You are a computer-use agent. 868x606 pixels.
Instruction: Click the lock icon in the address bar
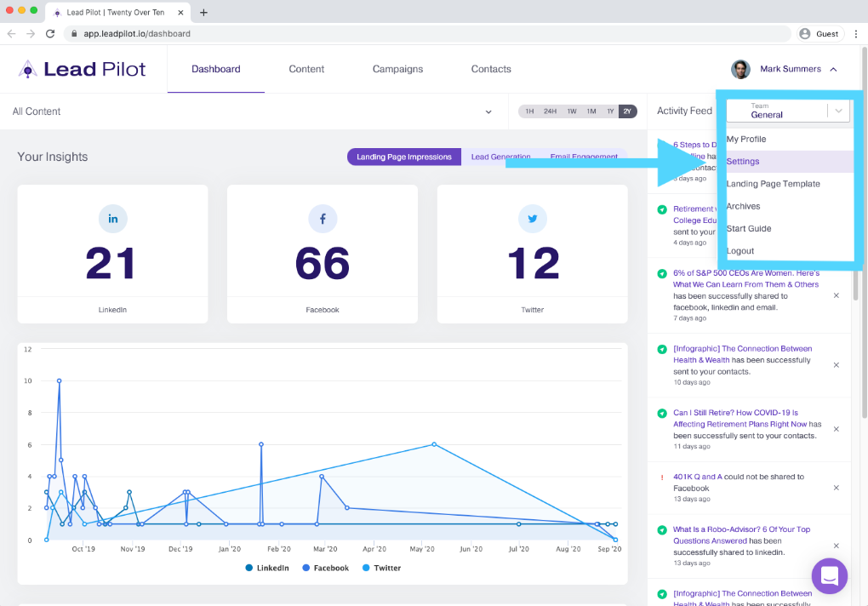tap(74, 34)
